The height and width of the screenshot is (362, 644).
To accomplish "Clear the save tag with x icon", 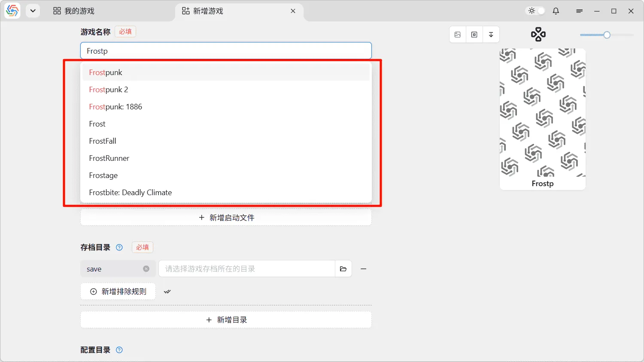I will 146,269.
